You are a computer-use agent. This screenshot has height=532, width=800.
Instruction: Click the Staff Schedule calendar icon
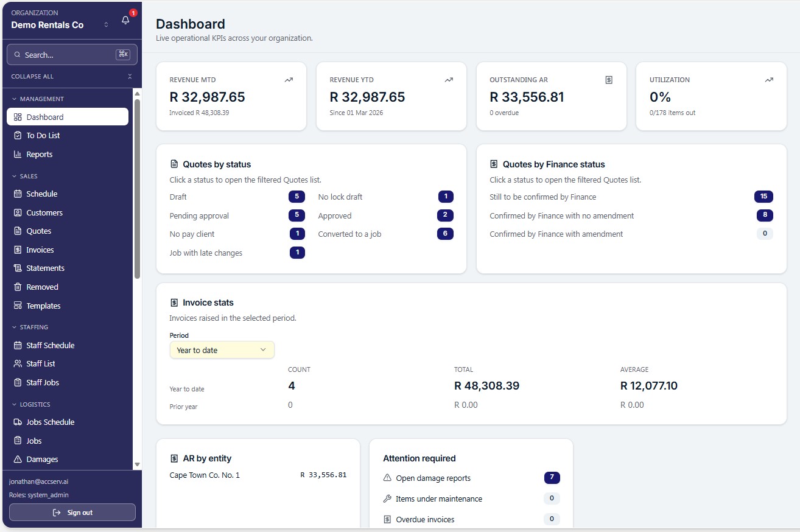[18, 345]
